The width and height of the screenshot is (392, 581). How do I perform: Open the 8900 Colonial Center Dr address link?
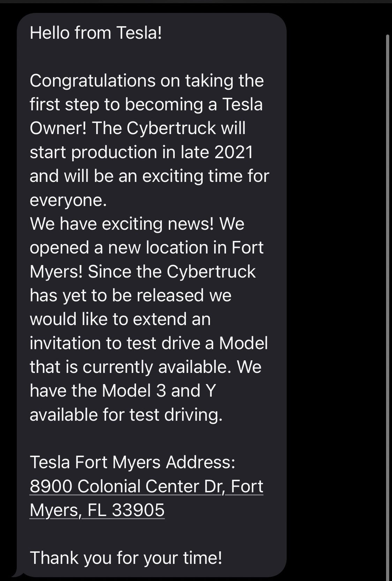146,486
